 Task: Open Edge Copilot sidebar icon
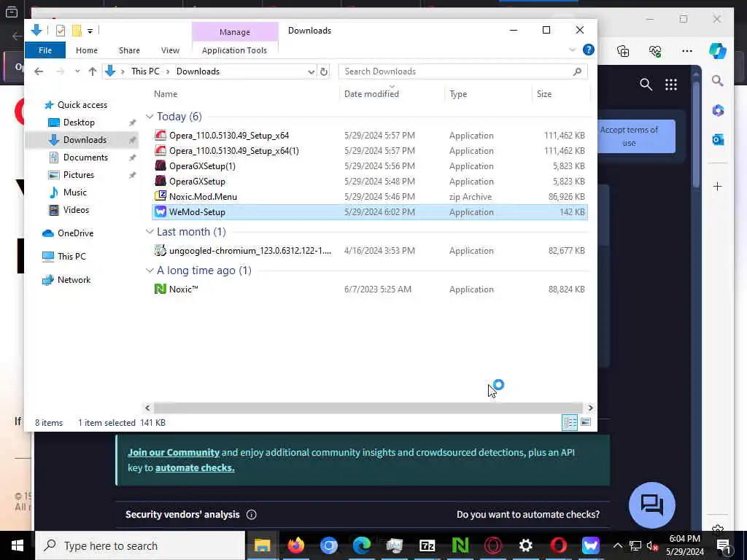tap(718, 50)
